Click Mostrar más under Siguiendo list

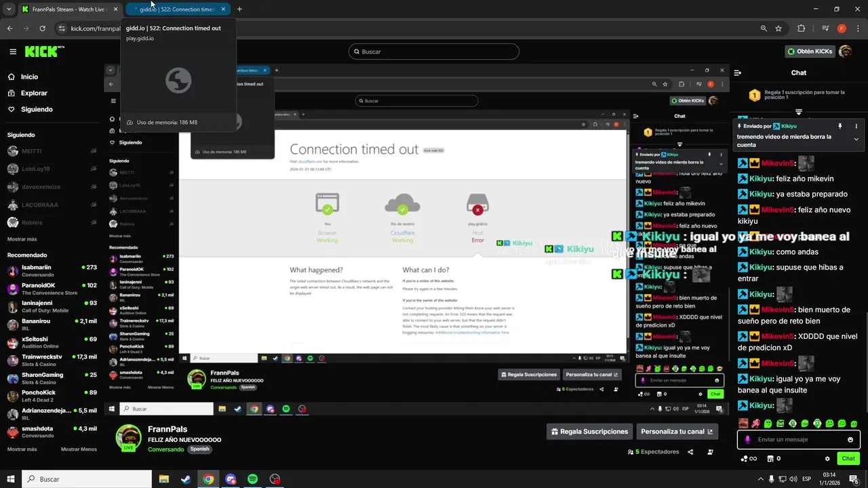pyautogui.click(x=22, y=239)
